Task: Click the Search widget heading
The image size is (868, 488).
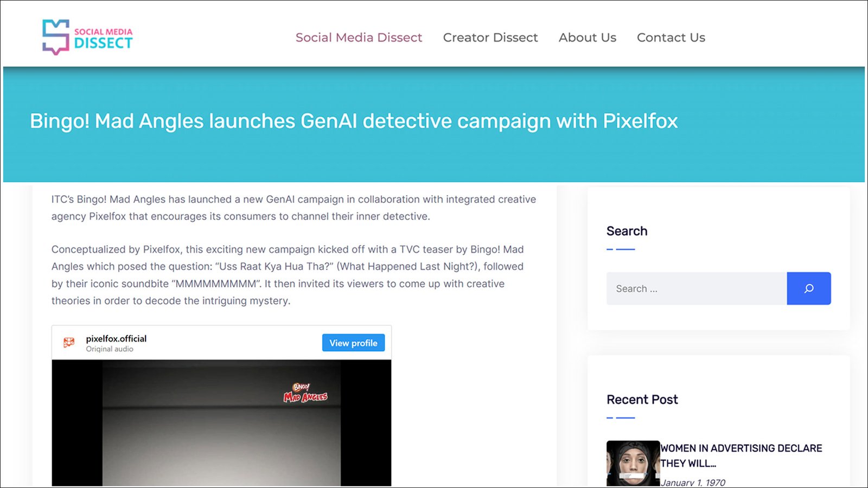Action: [x=627, y=231]
